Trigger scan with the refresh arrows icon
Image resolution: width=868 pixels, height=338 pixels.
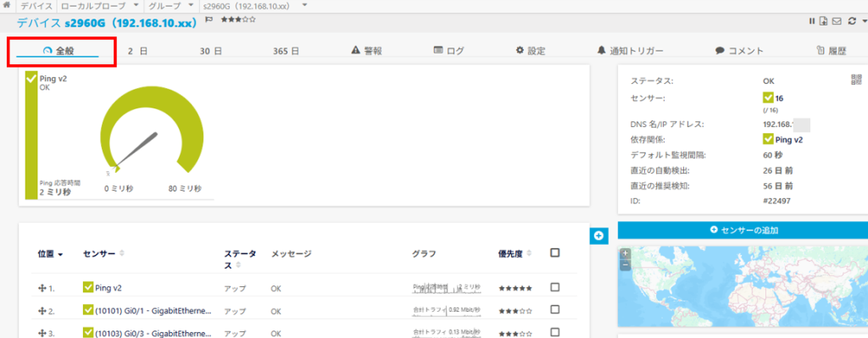pyautogui.click(x=851, y=21)
